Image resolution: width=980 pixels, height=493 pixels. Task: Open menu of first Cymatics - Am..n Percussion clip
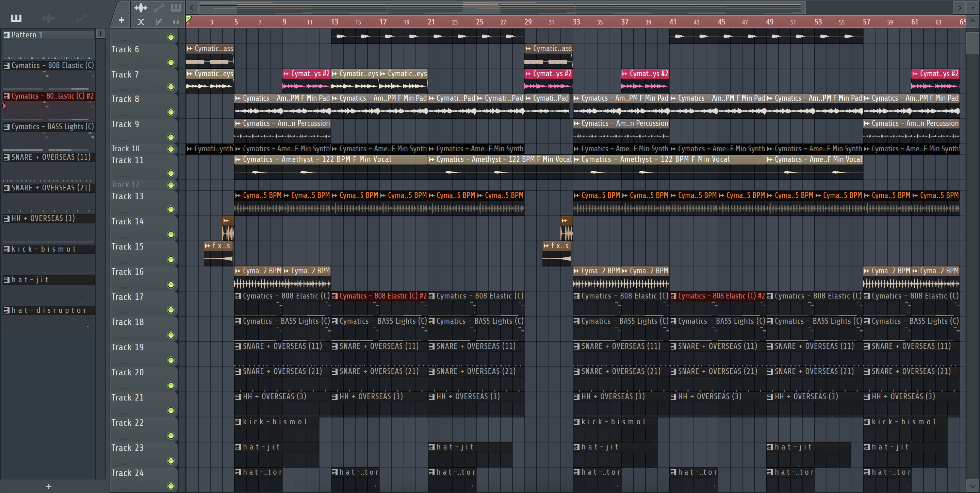(238, 123)
